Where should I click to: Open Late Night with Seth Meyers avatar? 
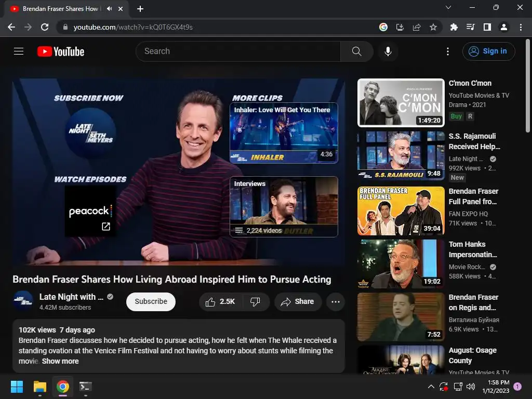click(x=23, y=301)
